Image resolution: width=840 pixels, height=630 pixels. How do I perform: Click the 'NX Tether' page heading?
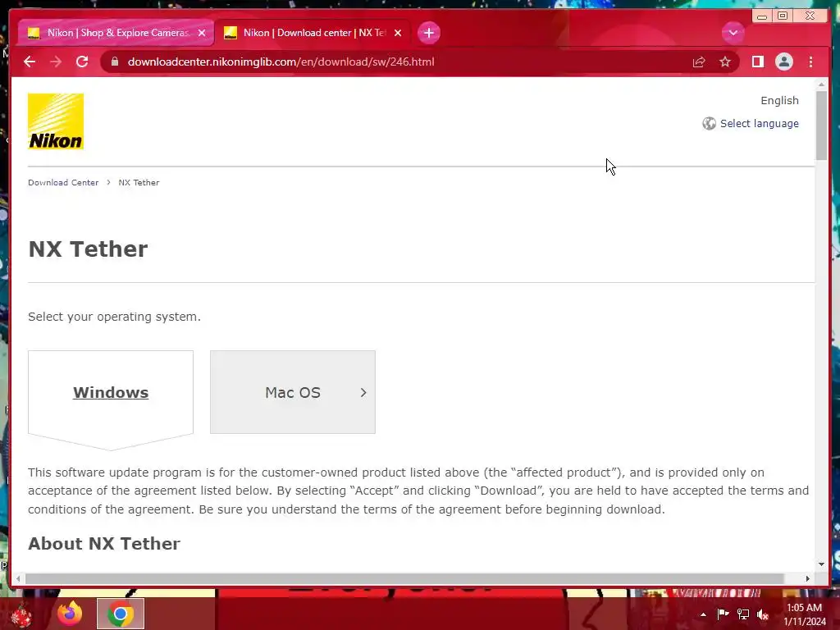pos(88,249)
